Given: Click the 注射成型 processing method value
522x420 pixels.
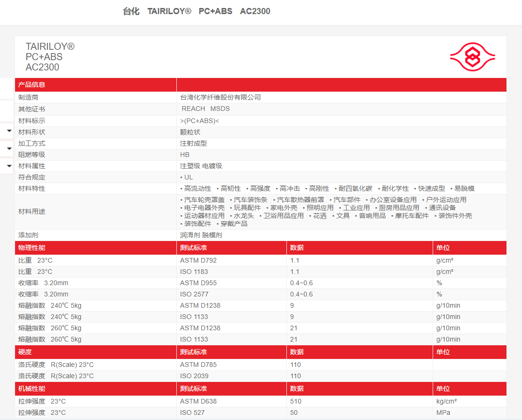Looking at the screenshot, I should tap(193, 144).
